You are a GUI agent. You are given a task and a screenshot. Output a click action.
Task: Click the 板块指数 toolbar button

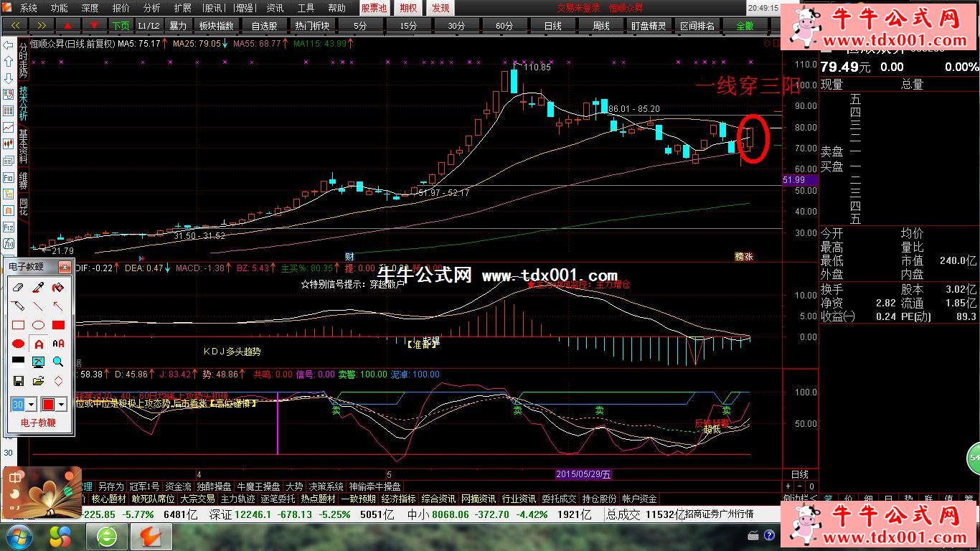coord(216,25)
